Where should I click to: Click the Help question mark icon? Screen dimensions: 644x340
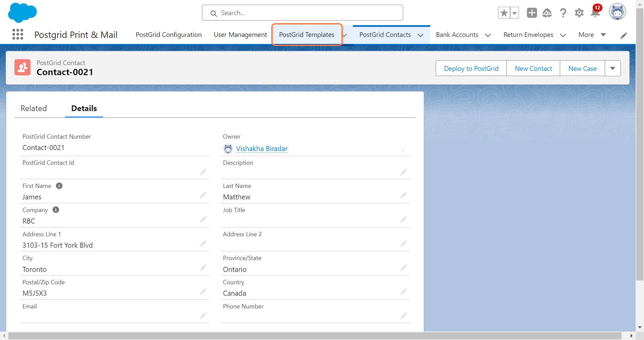click(x=563, y=13)
